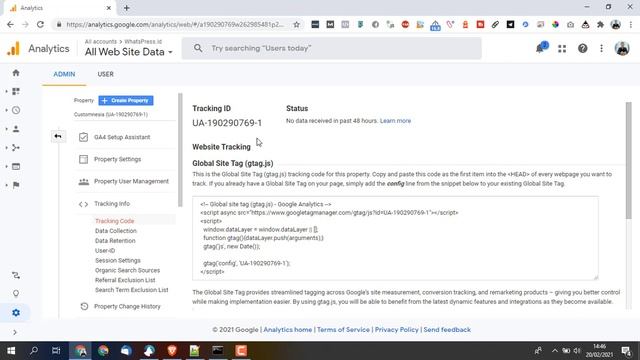640x360 pixels.
Task: Click inside the Global Site Tag code box
Action: click(x=396, y=238)
